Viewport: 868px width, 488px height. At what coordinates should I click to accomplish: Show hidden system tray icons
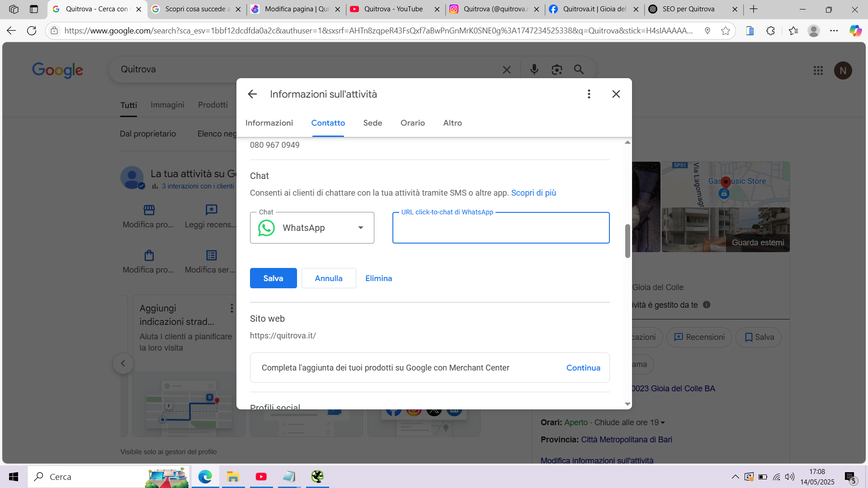pyautogui.click(x=736, y=477)
